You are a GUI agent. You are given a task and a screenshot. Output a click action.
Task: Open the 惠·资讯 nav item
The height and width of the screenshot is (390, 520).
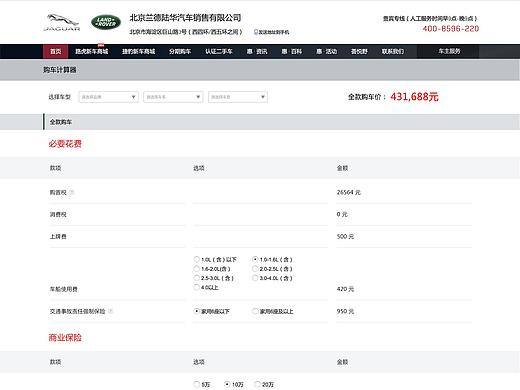coord(257,51)
